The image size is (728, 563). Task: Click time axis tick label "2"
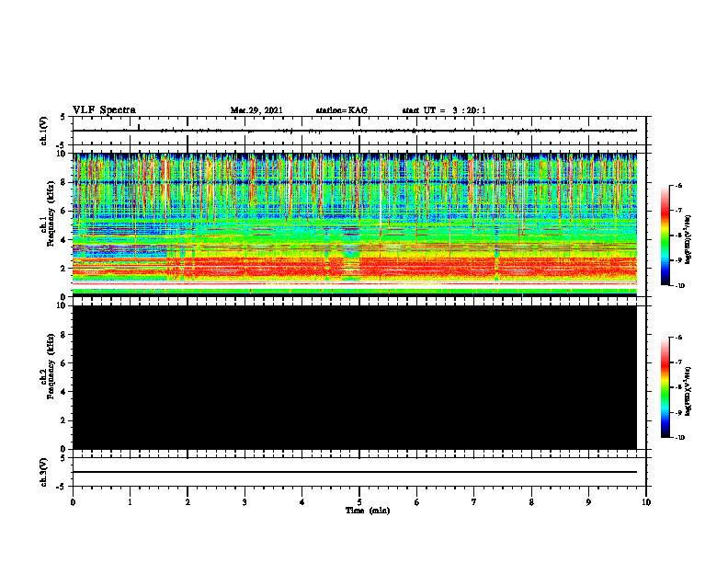[188, 502]
